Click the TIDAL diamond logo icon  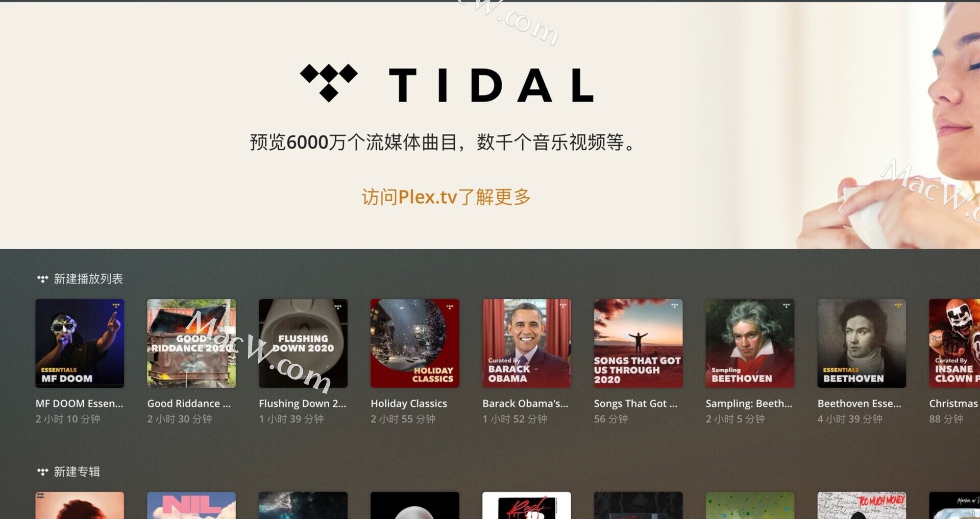click(329, 83)
